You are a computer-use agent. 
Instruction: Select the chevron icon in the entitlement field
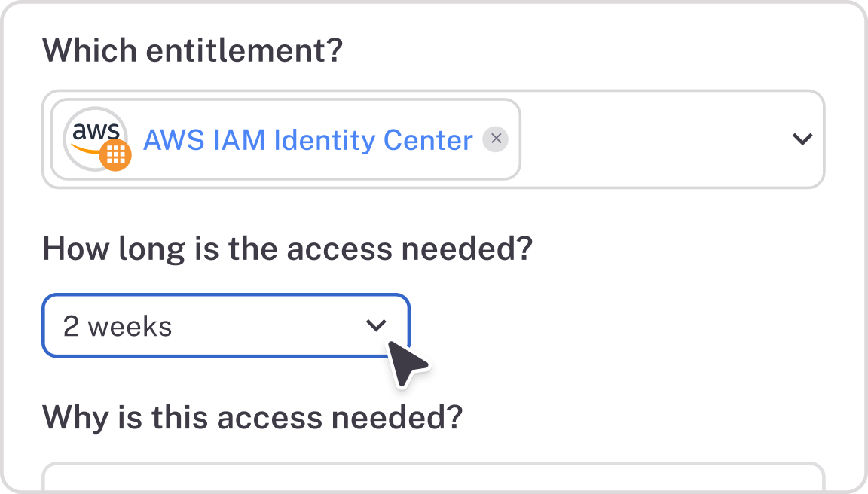point(802,139)
